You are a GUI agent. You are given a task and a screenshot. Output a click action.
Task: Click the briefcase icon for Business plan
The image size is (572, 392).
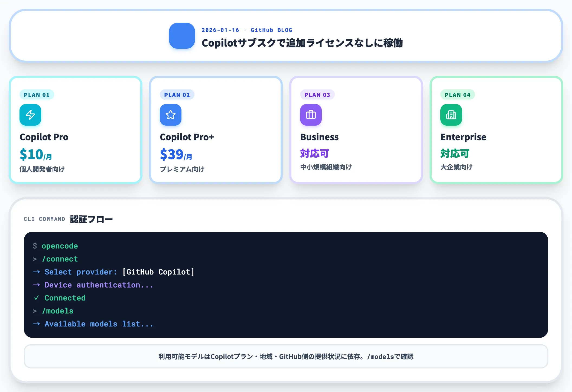tap(311, 115)
